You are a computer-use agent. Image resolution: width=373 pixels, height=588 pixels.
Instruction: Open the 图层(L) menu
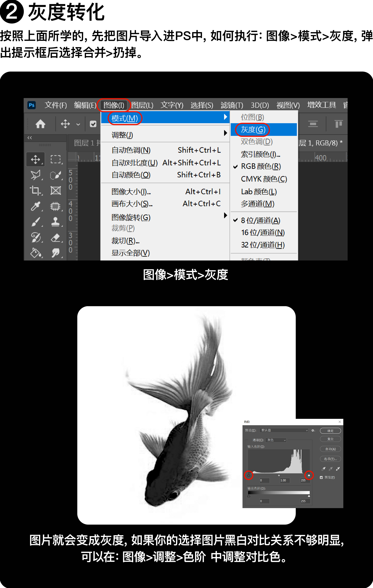click(x=142, y=105)
